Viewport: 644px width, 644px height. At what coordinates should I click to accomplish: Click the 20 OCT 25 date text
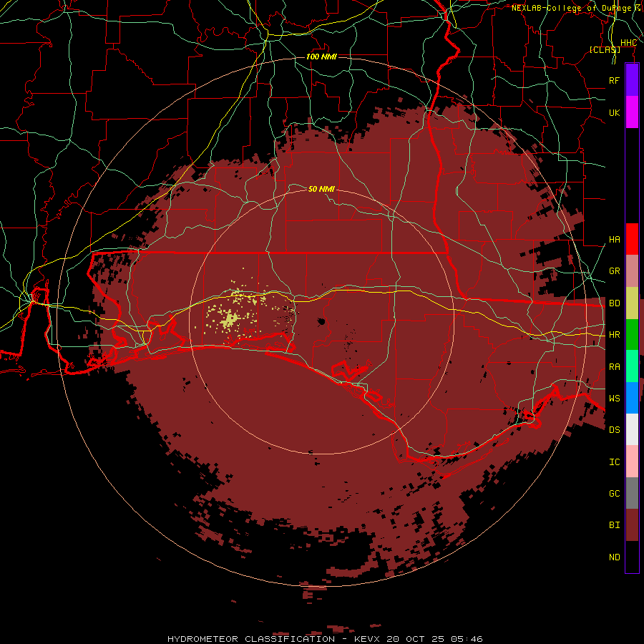[x=417, y=639]
